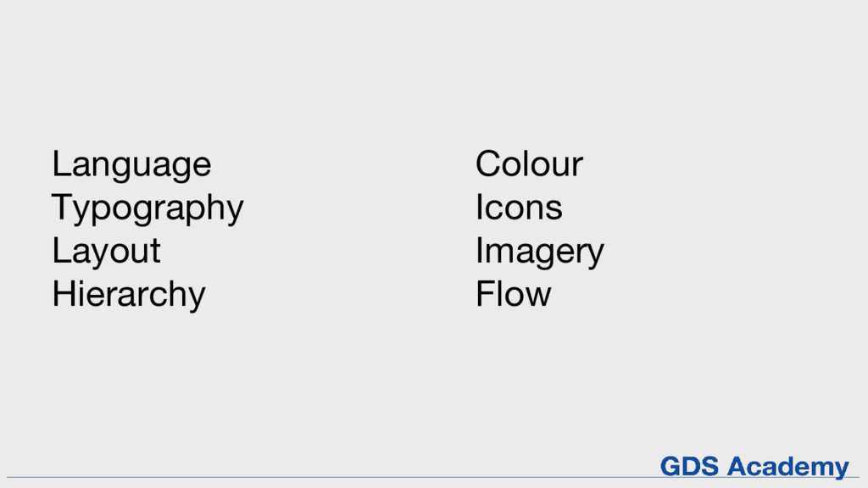Viewport: 868px width, 488px height.
Task: Click the word Academy in the logo
Action: [788, 467]
